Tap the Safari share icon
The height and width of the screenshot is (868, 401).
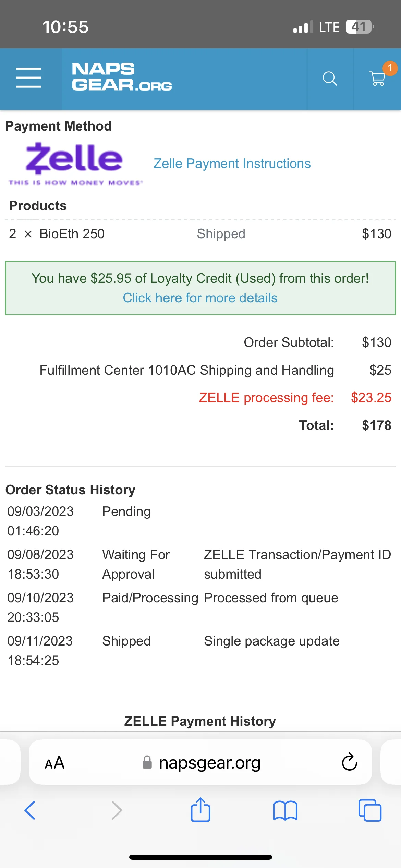pyautogui.click(x=200, y=810)
